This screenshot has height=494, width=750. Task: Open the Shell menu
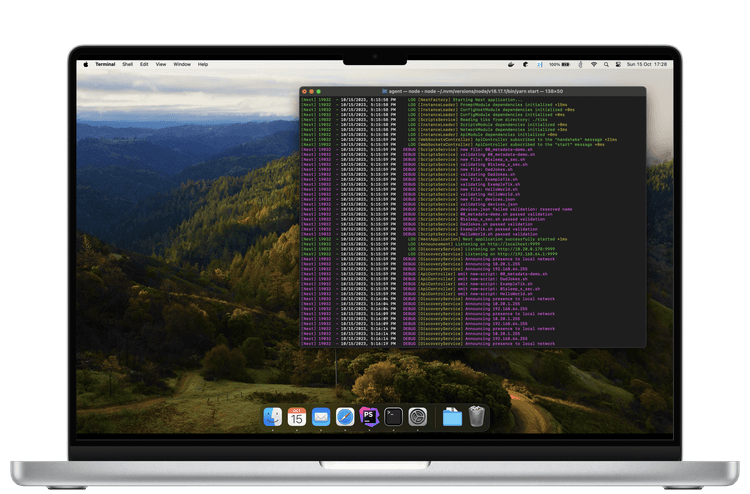(x=127, y=64)
